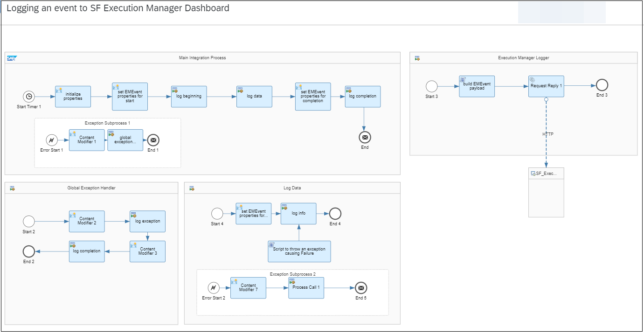Click the Content Modifier 3 step
The height and width of the screenshot is (334, 644).
(147, 251)
